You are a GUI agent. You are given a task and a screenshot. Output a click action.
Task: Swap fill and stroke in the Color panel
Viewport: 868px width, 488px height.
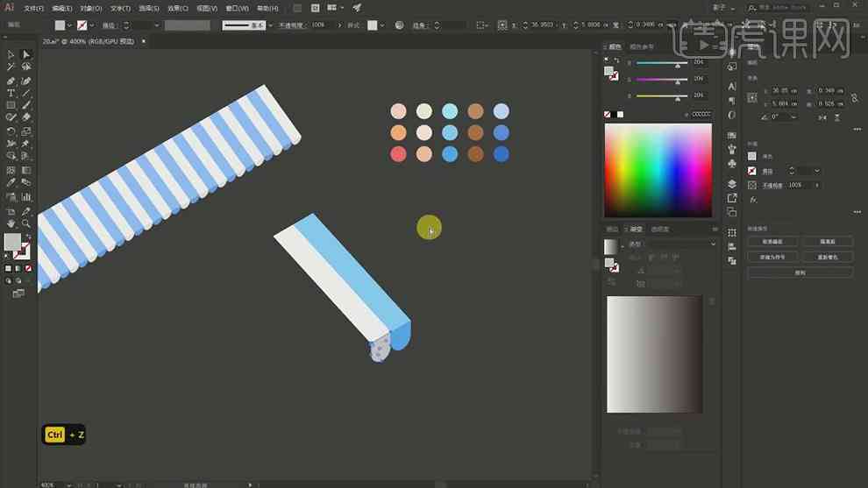point(616,60)
